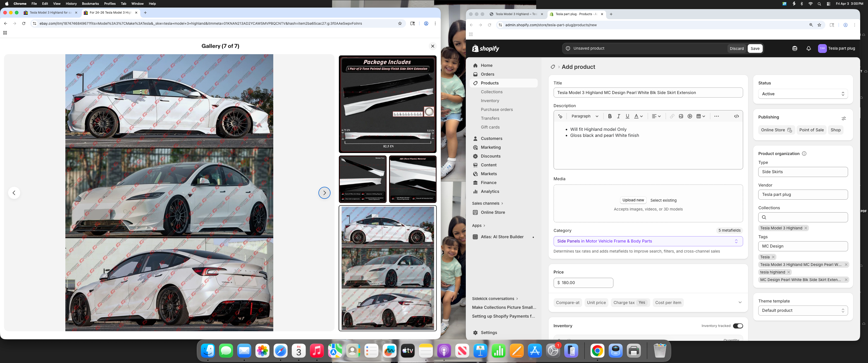This screenshot has height=363, width=868.
Task: Click the Price input field
Action: pyautogui.click(x=583, y=283)
